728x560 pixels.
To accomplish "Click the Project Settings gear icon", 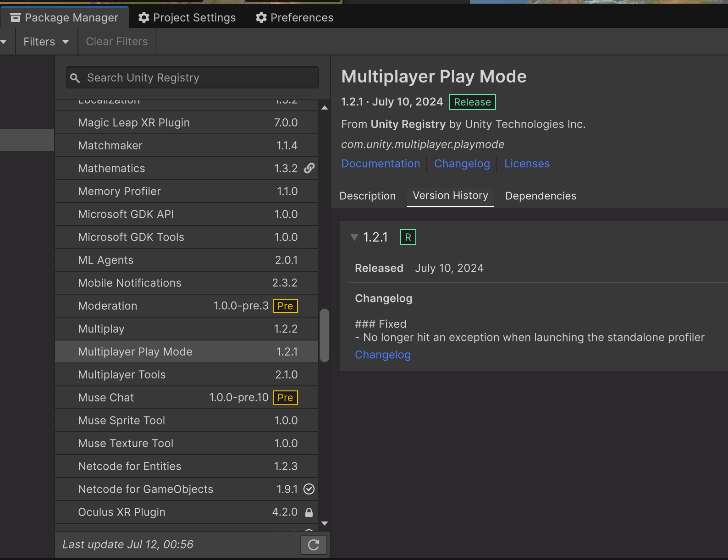I will coord(144,17).
